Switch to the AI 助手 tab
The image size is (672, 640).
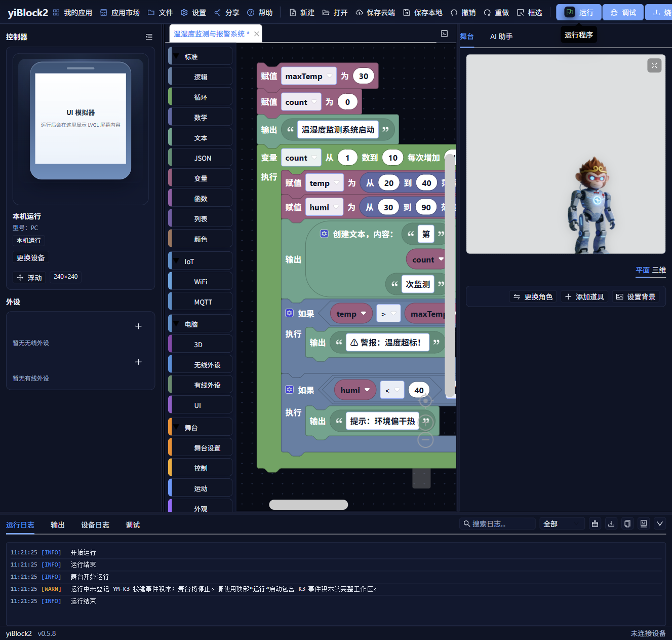point(501,36)
